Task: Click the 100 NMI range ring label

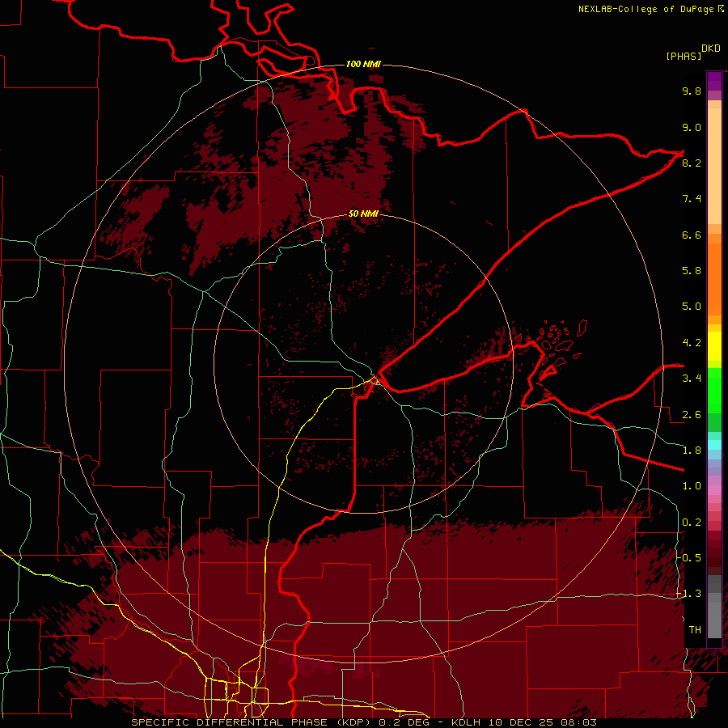Action: click(363, 64)
